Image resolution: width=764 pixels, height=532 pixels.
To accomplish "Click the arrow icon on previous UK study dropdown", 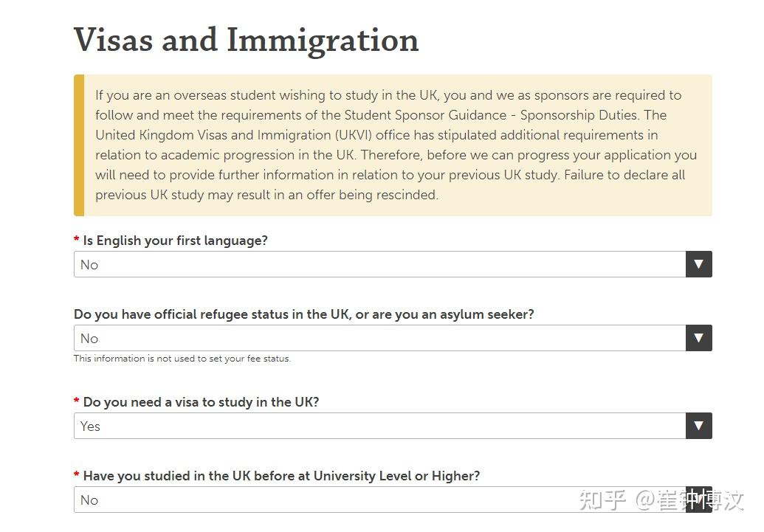I will tap(699, 500).
